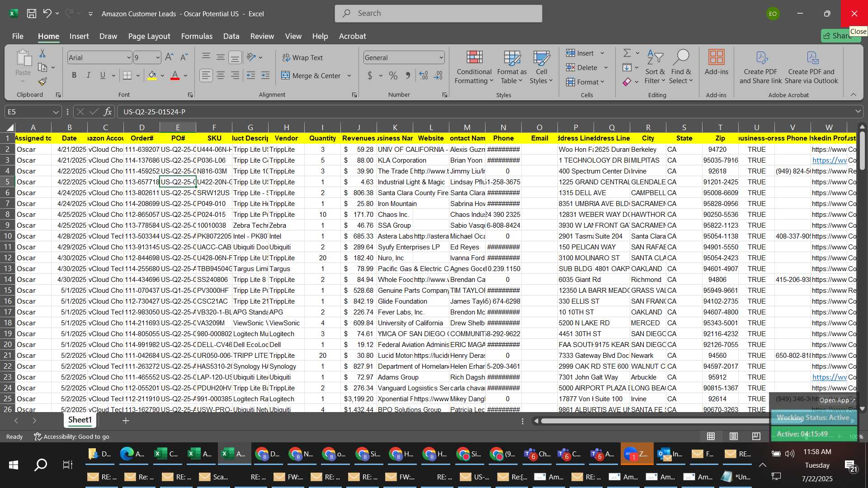Open the https link in row 3
Screen dimensions: 868x488
[829, 160]
